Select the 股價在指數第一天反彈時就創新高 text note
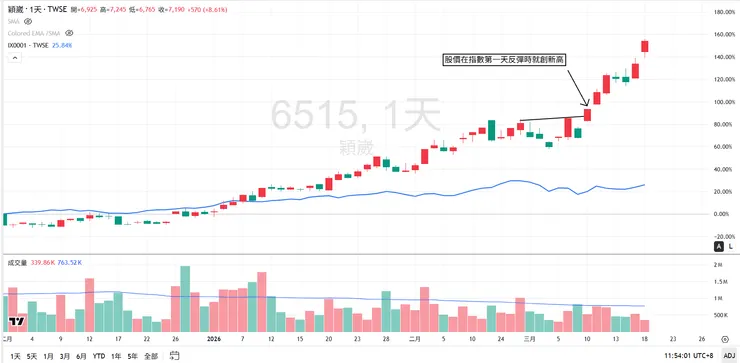 pos(505,59)
